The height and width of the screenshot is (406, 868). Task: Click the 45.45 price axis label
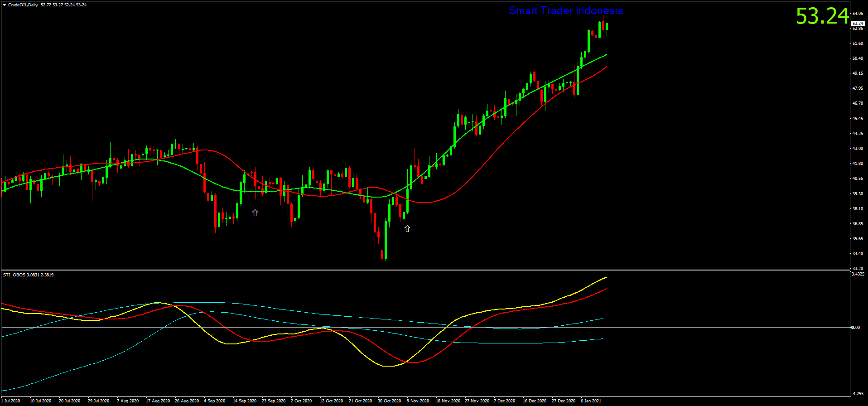click(x=858, y=119)
